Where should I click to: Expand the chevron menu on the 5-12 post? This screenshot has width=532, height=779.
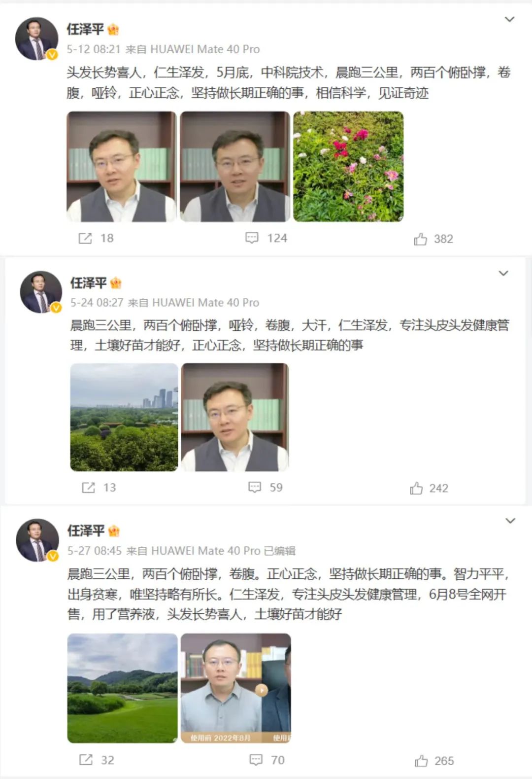(510, 19)
